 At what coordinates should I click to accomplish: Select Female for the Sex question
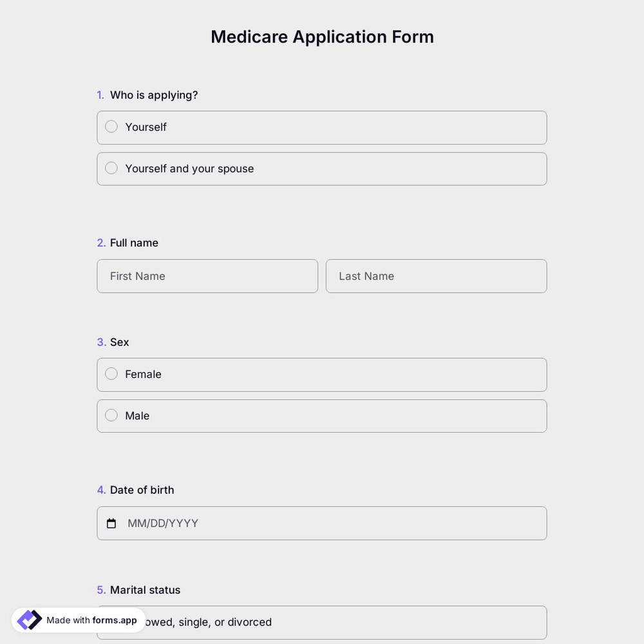click(x=111, y=373)
